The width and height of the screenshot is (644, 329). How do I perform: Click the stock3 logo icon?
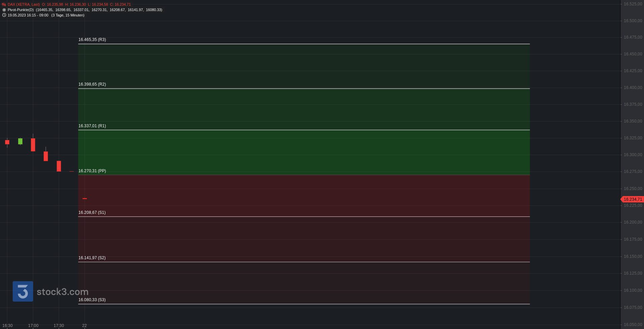click(23, 291)
